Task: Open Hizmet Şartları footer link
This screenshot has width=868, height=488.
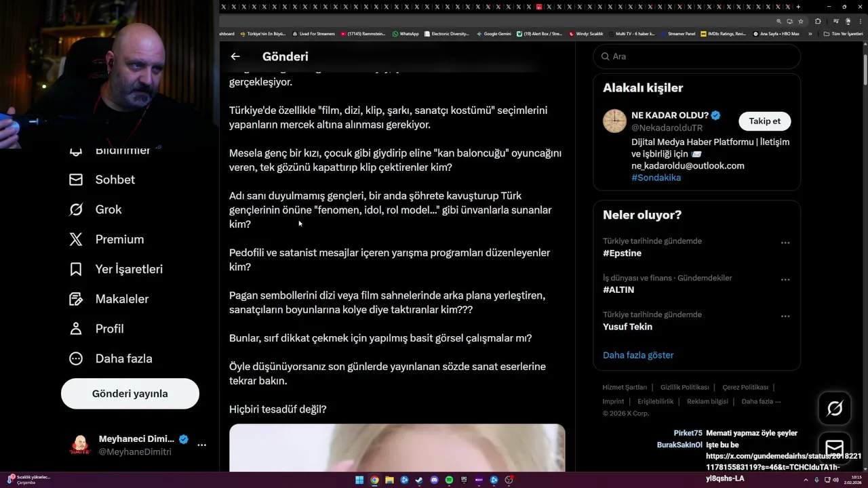Action: click(x=625, y=388)
